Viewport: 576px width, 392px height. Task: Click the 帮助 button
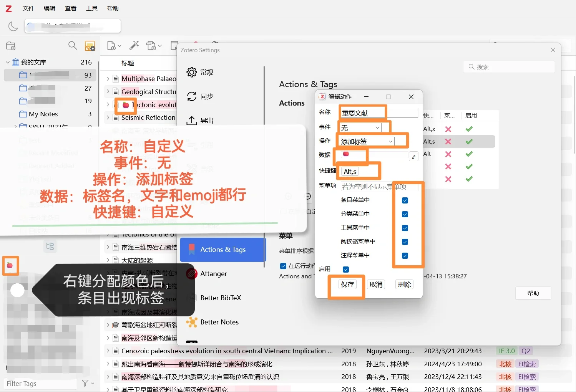coord(533,293)
